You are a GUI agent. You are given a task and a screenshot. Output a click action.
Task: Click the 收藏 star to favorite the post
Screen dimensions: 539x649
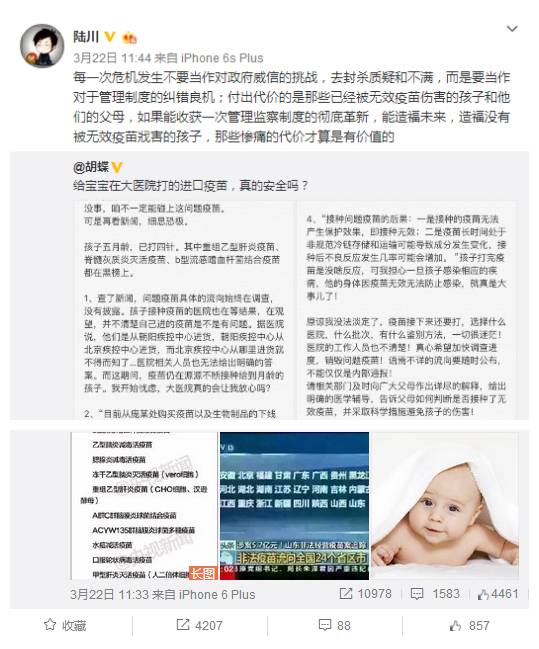(x=65, y=625)
